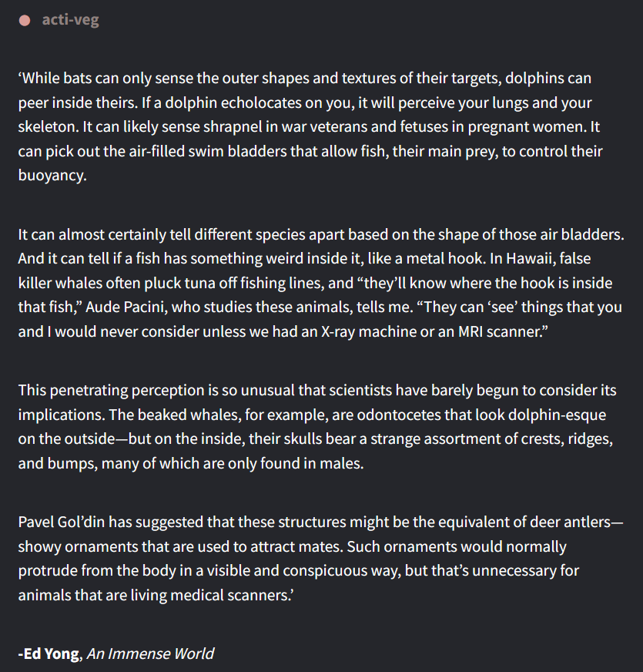The width and height of the screenshot is (643, 672).
Task: Click the pink avatar dot beside acti-veg
Action: (25, 20)
